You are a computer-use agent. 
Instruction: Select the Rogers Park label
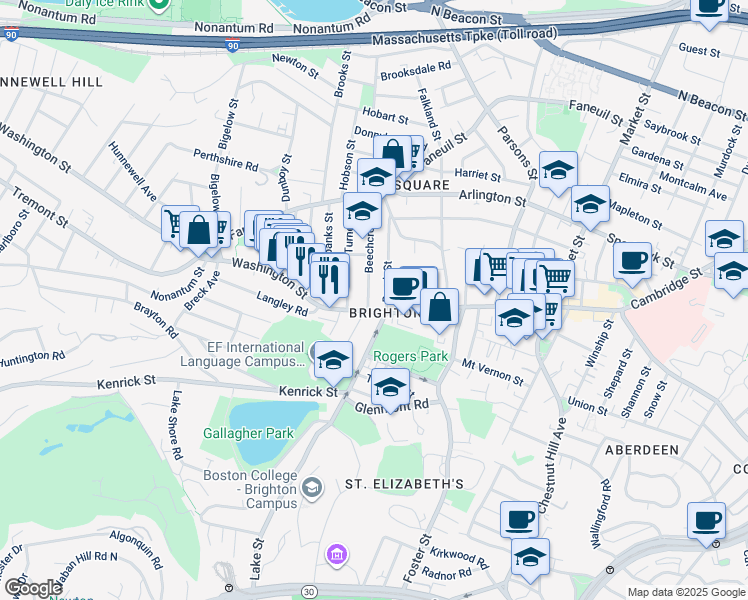(x=411, y=356)
